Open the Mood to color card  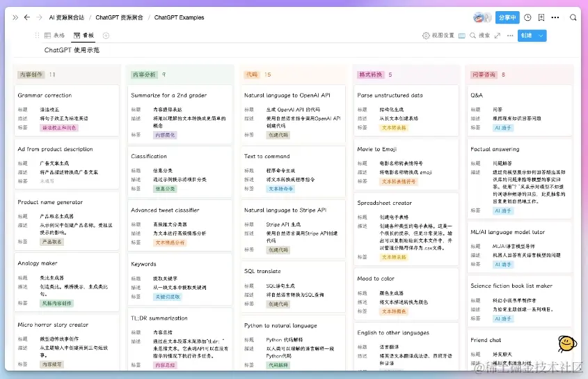[406, 294]
